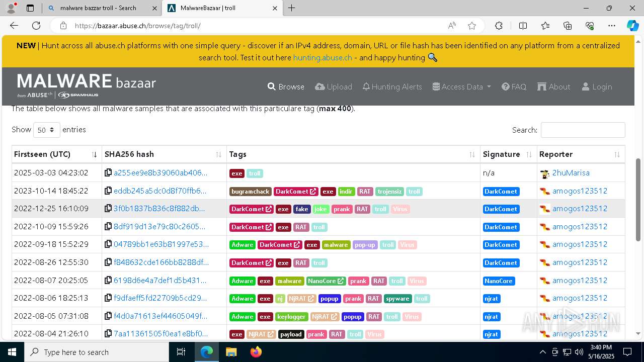
Task: Click the Windows Start button
Action: click(x=12, y=352)
